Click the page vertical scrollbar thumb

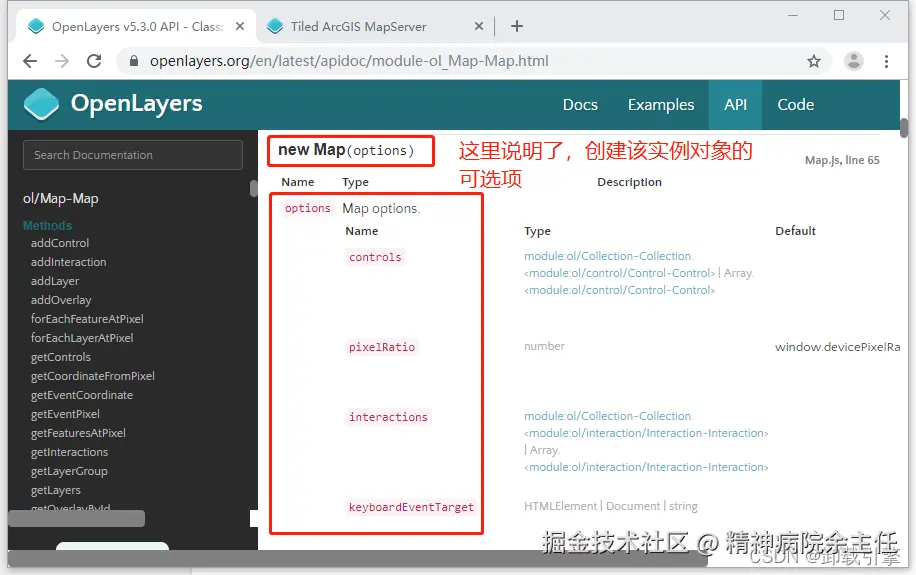904,128
